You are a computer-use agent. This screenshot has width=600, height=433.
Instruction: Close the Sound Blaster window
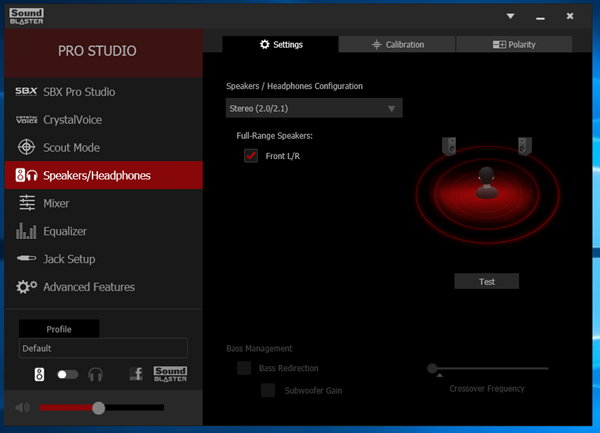coord(570,16)
